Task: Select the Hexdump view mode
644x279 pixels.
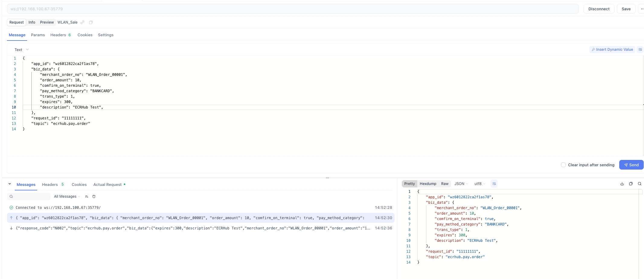Action: 428,184
